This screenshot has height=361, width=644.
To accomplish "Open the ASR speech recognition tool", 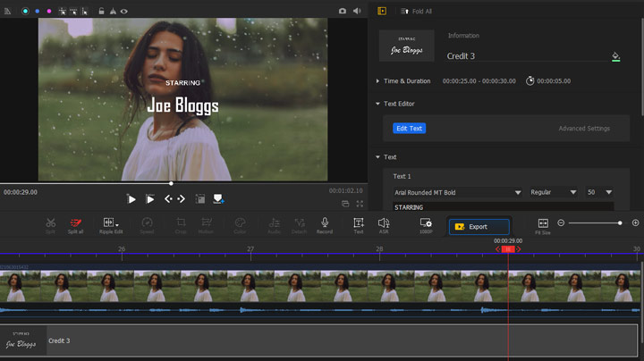I will [384, 222].
